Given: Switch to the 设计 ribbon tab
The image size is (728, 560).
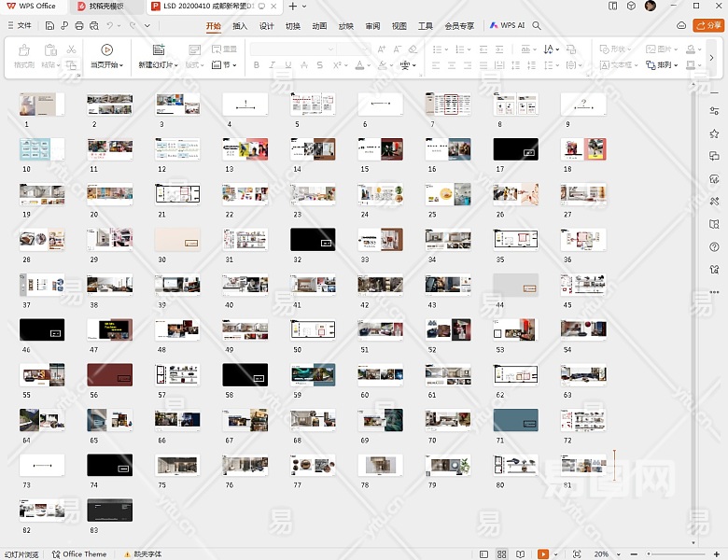Looking at the screenshot, I should [266, 26].
